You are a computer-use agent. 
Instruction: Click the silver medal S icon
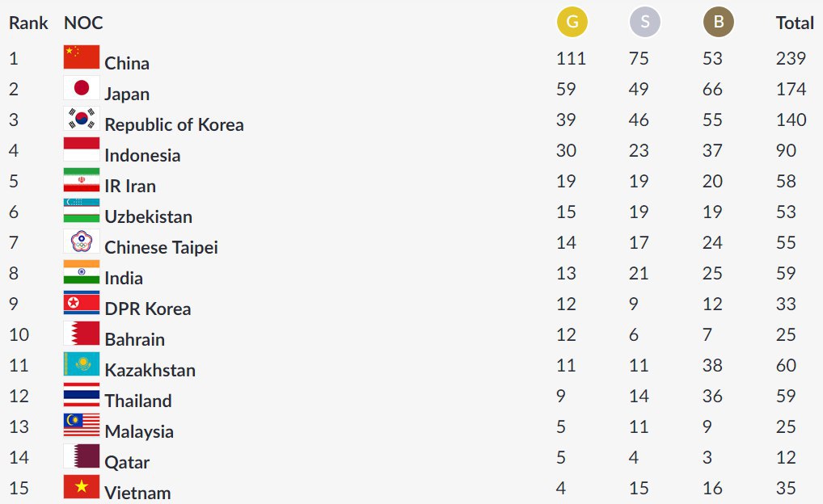click(x=645, y=23)
